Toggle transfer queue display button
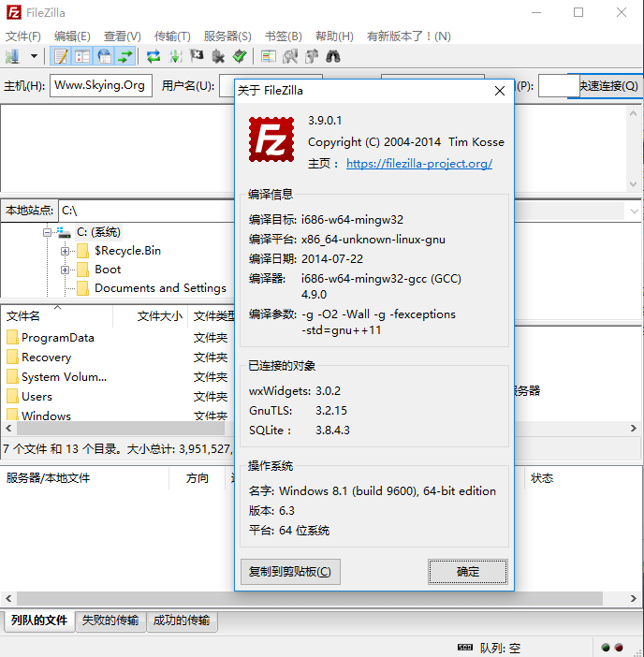Image resolution: width=644 pixels, height=657 pixels. point(125,56)
